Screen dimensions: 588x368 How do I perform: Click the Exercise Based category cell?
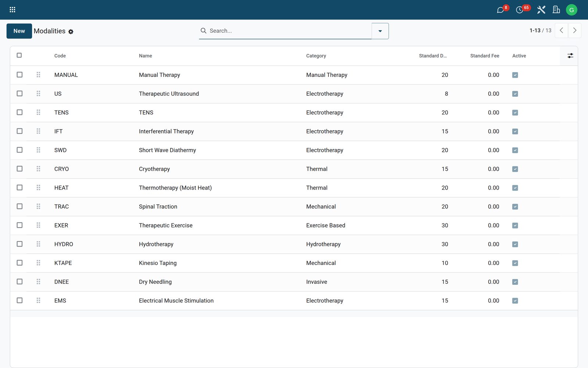(x=326, y=225)
